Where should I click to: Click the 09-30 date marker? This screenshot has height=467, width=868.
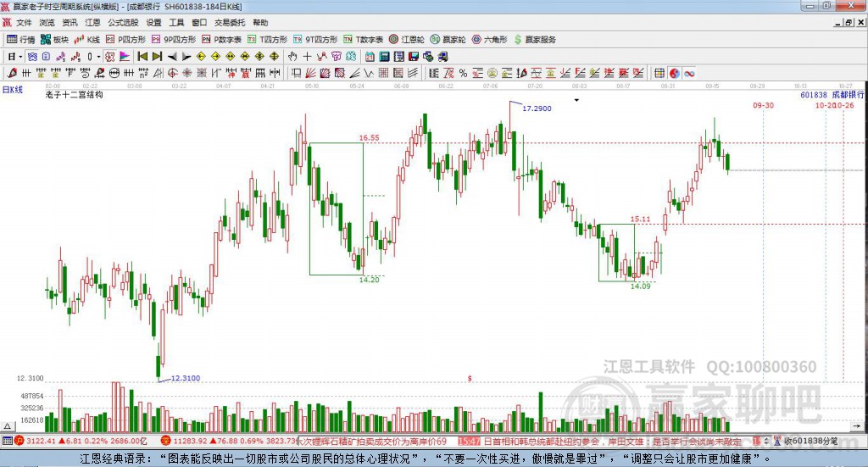pyautogui.click(x=764, y=105)
